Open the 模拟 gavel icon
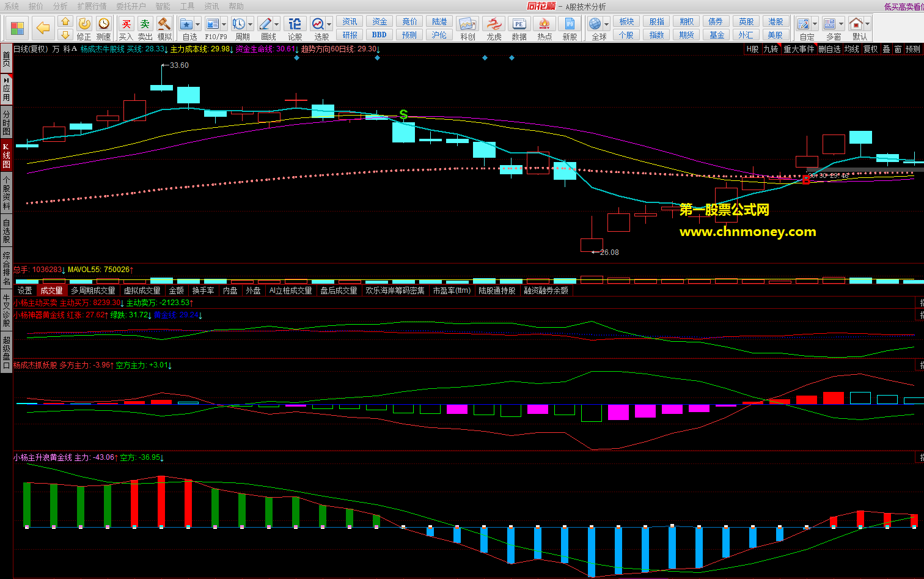The image size is (924, 579). point(164,23)
